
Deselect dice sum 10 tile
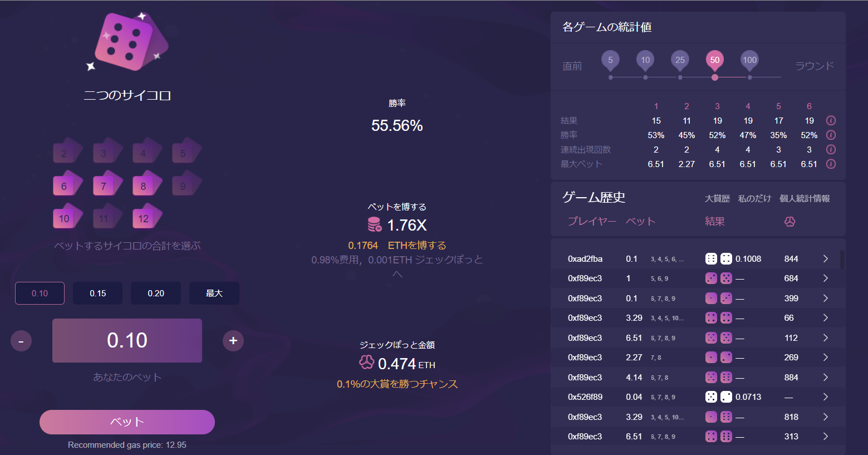point(67,216)
